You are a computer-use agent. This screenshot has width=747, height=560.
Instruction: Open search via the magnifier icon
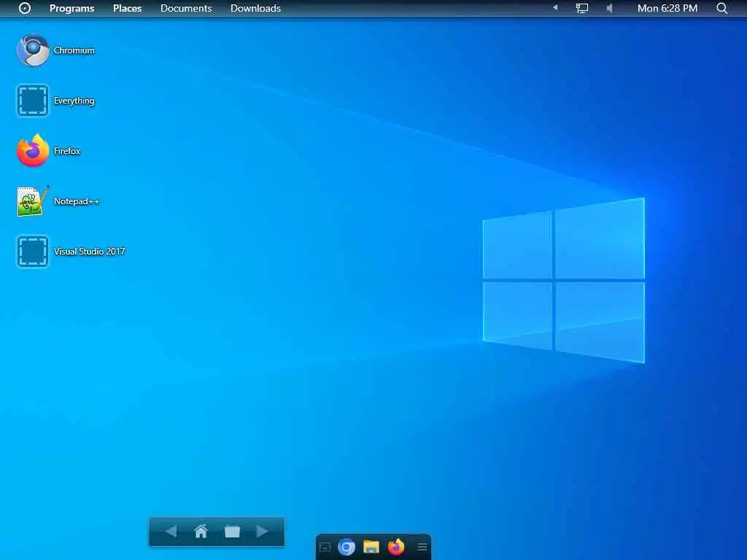tap(721, 8)
